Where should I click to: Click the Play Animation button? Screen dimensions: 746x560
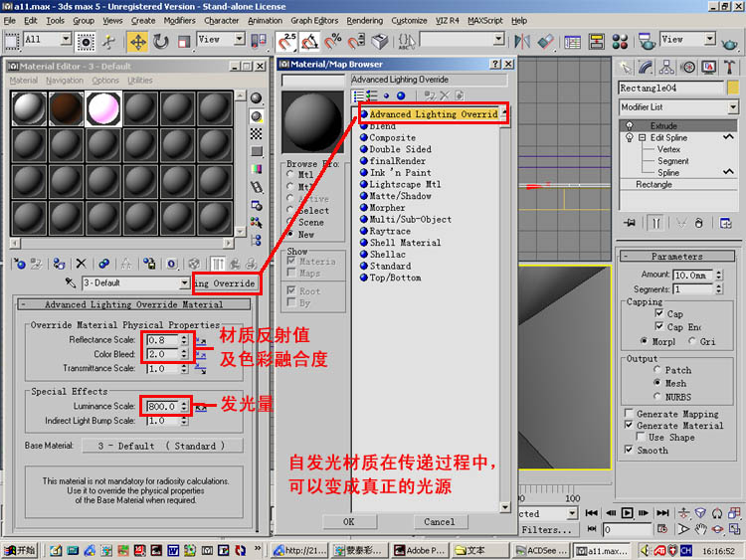pos(627,513)
